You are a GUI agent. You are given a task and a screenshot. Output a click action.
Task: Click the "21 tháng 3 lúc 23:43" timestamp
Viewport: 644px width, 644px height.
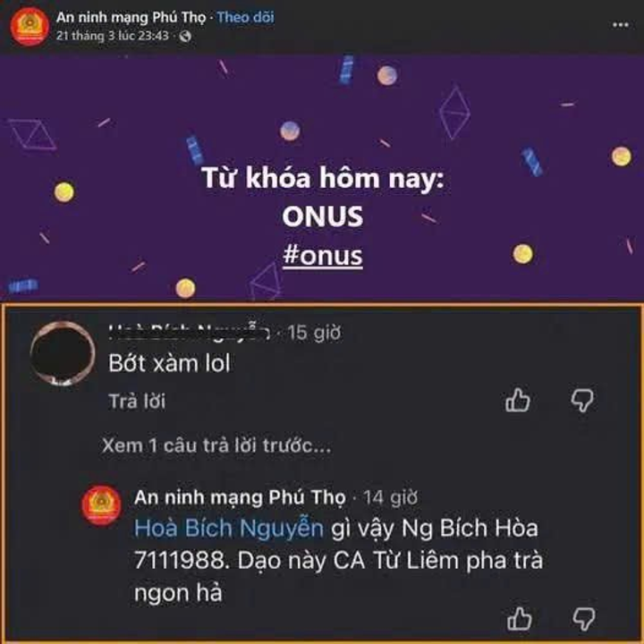pos(112,36)
